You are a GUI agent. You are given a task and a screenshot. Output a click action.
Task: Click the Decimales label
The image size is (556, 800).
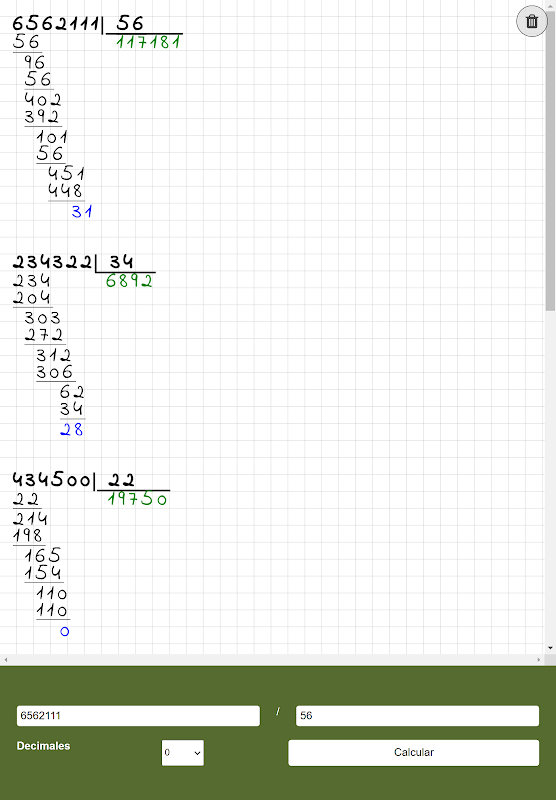click(43, 746)
